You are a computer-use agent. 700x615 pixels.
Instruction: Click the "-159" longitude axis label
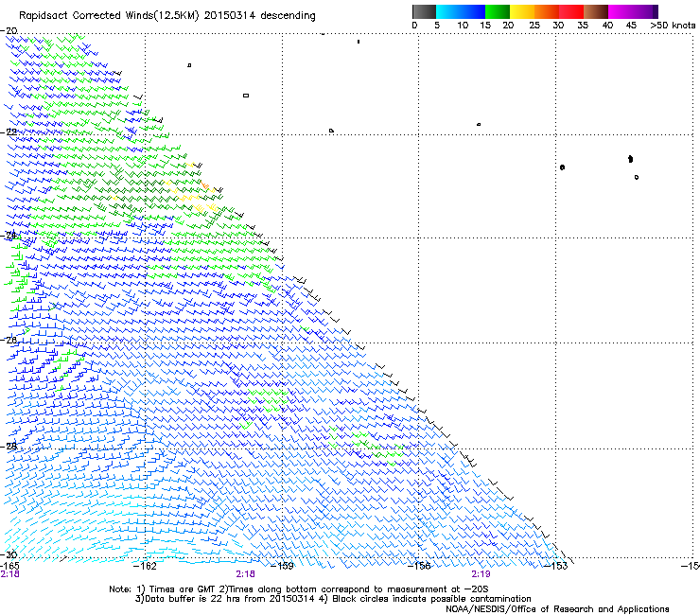pyautogui.click(x=282, y=566)
